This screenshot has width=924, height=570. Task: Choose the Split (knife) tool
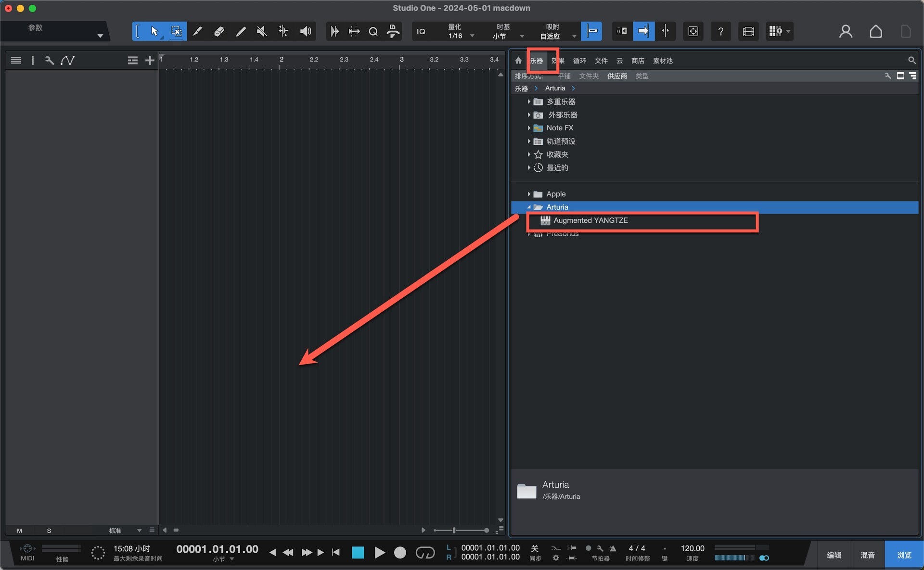click(197, 31)
